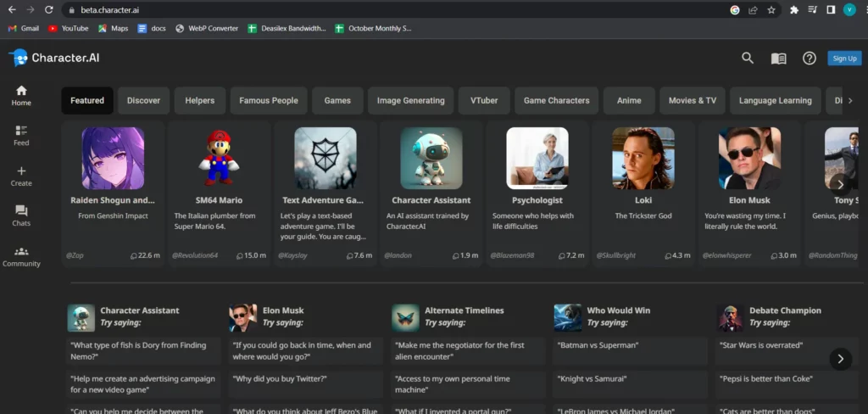Open Character Assistant robot avatar card
Screen dimensions: 868x414
431,158
